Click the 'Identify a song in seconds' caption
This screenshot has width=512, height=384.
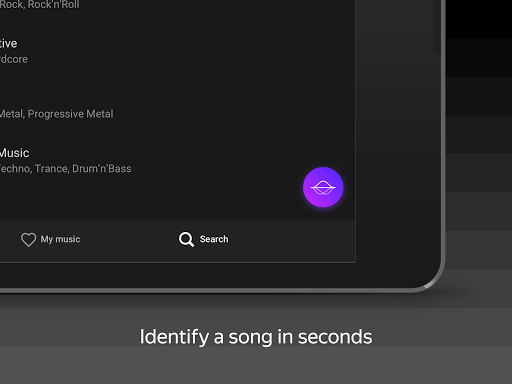tap(256, 337)
